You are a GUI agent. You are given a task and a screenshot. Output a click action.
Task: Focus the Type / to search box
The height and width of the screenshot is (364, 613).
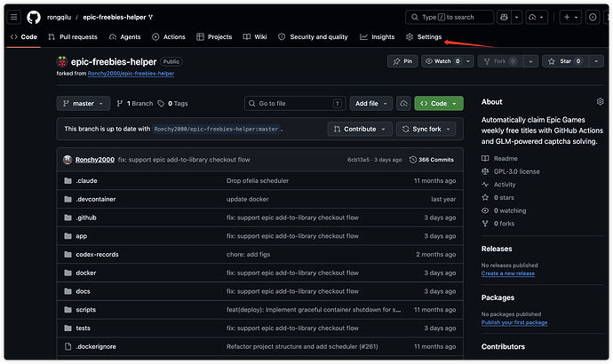click(x=450, y=17)
